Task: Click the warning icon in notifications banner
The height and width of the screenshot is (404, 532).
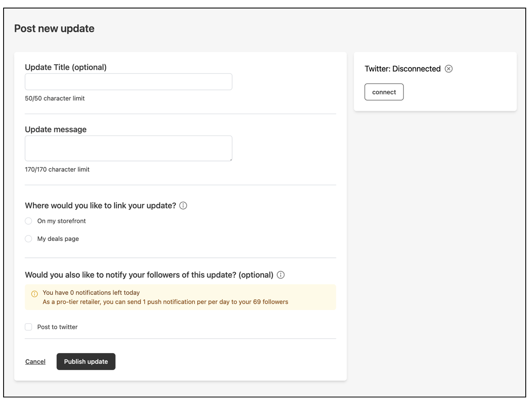Action: 34,294
